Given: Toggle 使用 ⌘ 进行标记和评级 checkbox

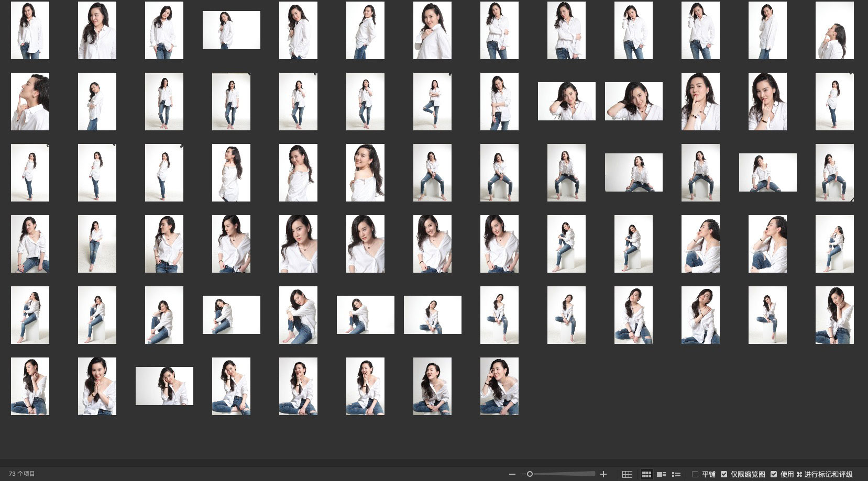Looking at the screenshot, I should click(x=774, y=474).
